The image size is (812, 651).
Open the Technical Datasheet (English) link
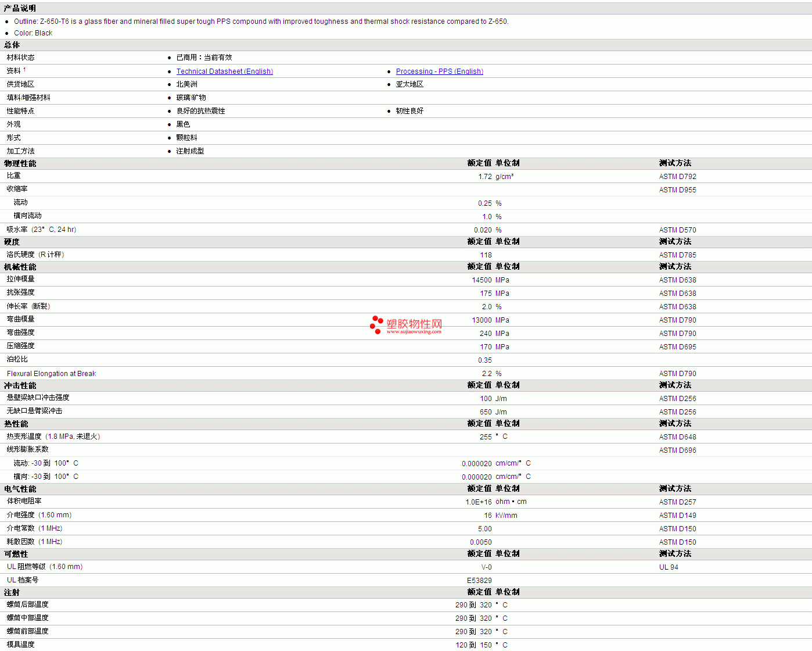coord(225,71)
